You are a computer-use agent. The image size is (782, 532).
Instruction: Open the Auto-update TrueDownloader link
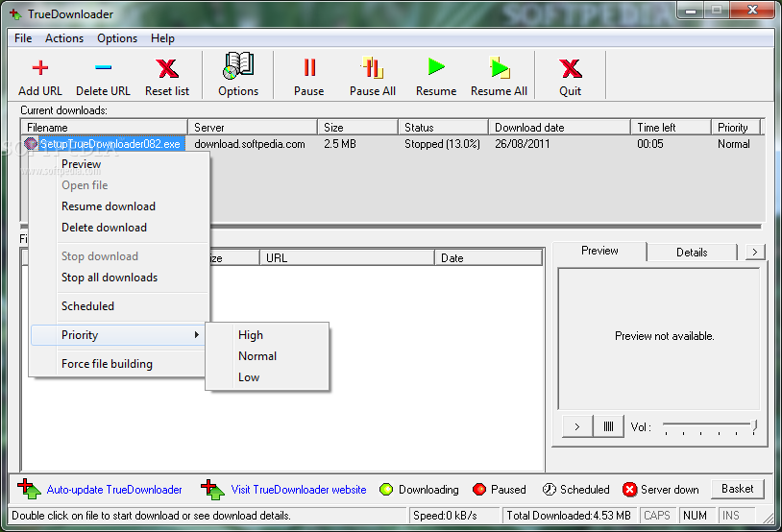(x=114, y=490)
